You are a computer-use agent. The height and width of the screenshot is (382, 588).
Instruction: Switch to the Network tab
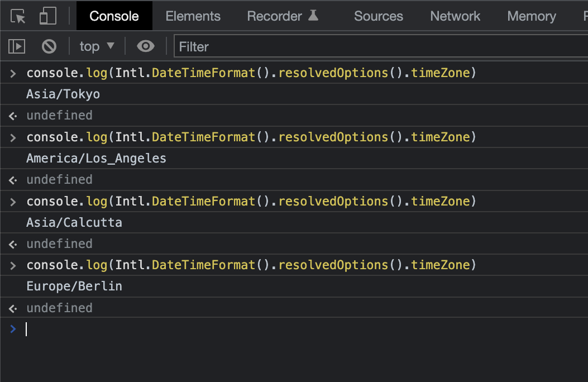click(455, 16)
